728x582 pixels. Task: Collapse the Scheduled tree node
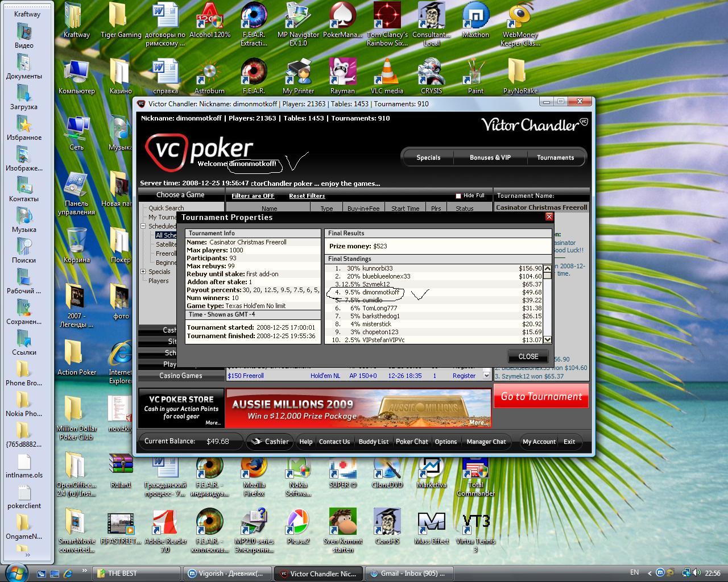point(143,226)
